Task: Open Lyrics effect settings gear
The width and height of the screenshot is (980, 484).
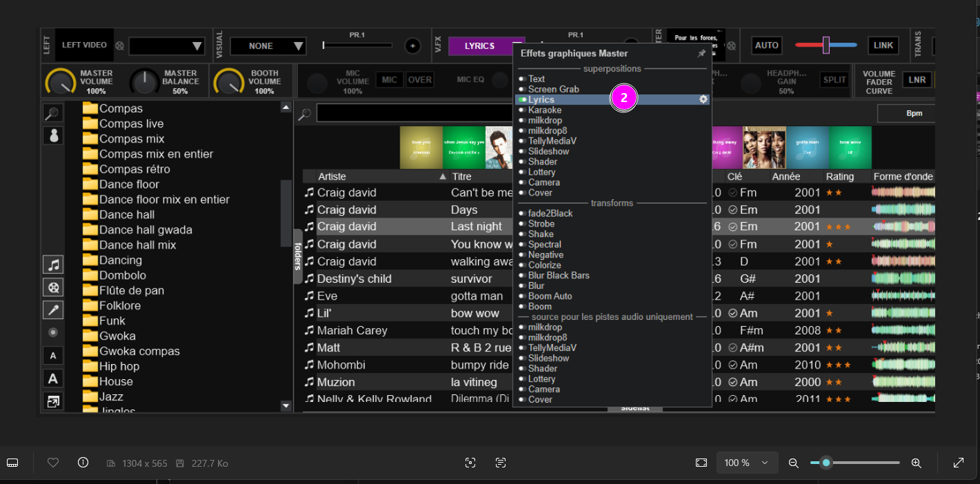Action: [703, 99]
